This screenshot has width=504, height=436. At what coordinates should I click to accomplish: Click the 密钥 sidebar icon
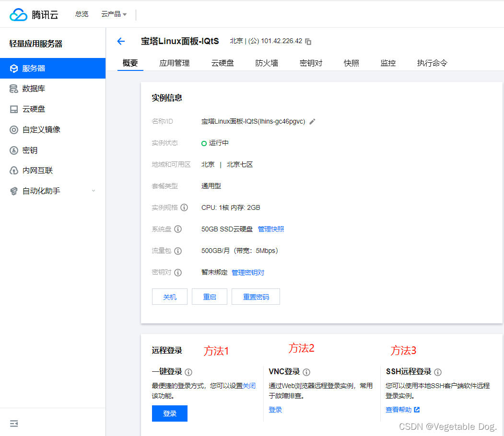click(14, 150)
